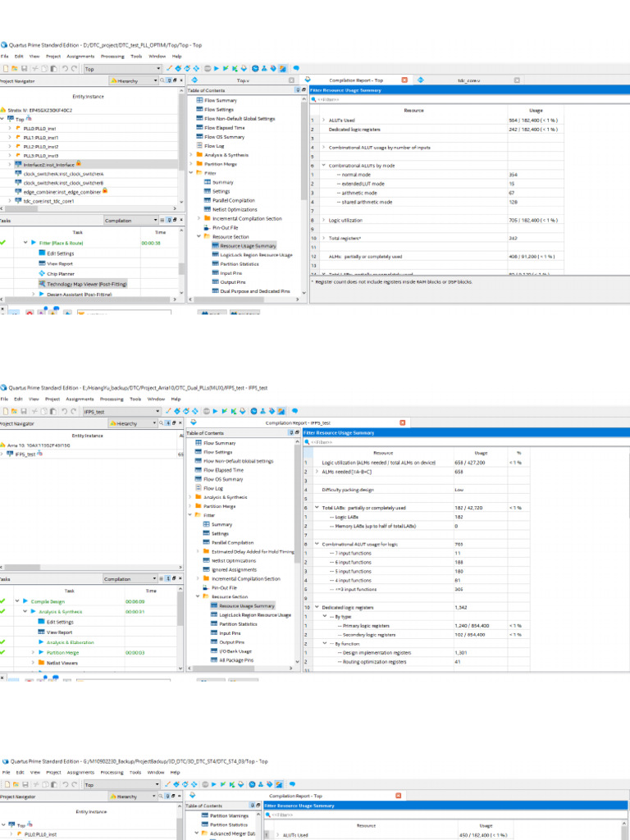Expand the tdc_core:inst_tdc_core1 instance
630x840 pixels.
point(9,200)
